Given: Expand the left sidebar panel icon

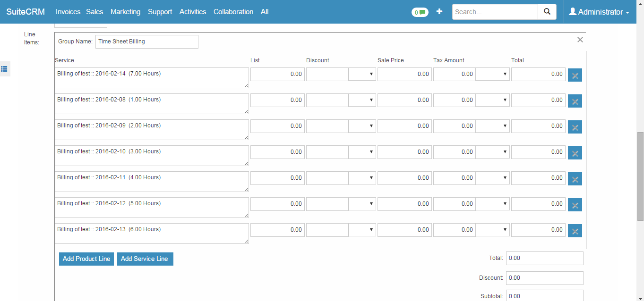Looking at the screenshot, I should point(5,68).
